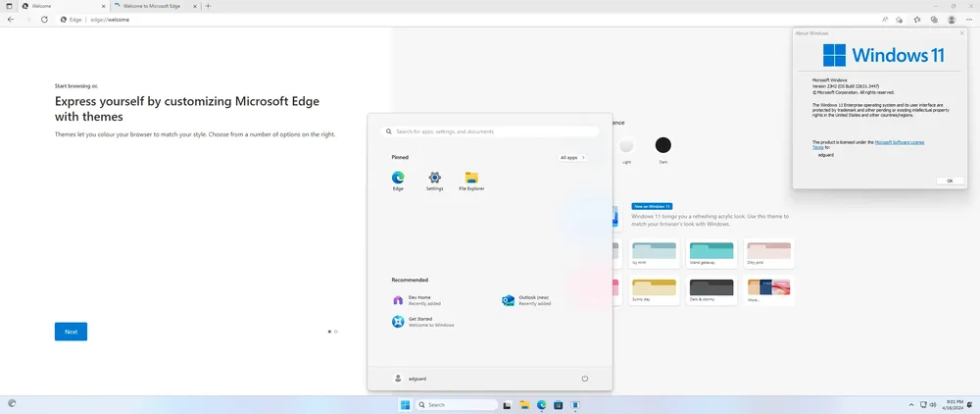Click the volume icon in system tray
This screenshot has width=980, height=414.
point(933,404)
